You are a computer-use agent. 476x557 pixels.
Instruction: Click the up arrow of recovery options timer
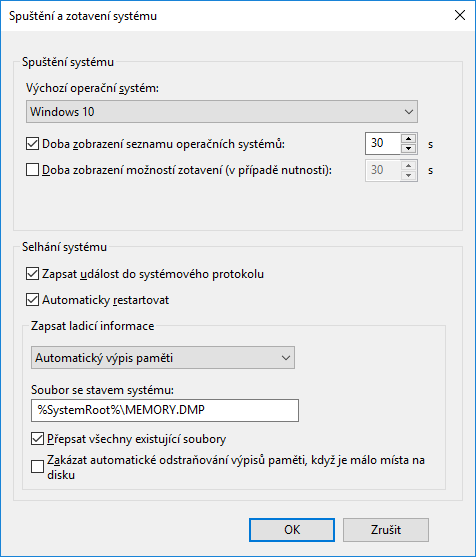(409, 166)
